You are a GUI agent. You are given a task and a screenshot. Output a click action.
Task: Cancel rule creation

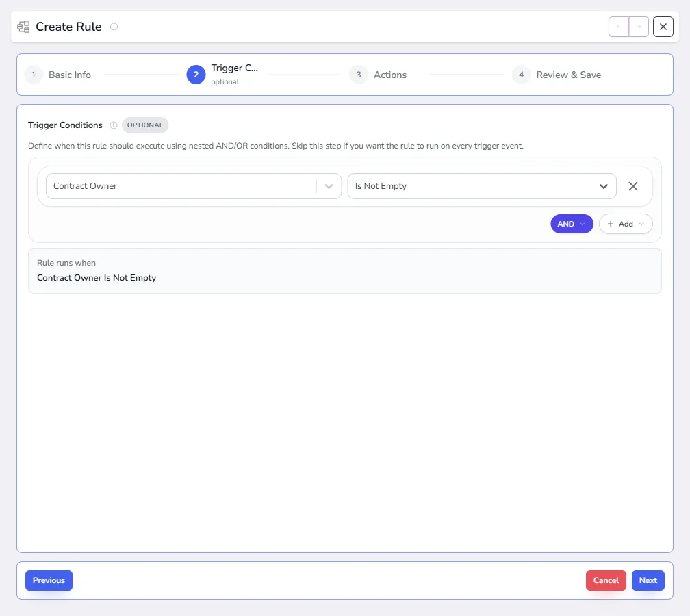(x=606, y=580)
